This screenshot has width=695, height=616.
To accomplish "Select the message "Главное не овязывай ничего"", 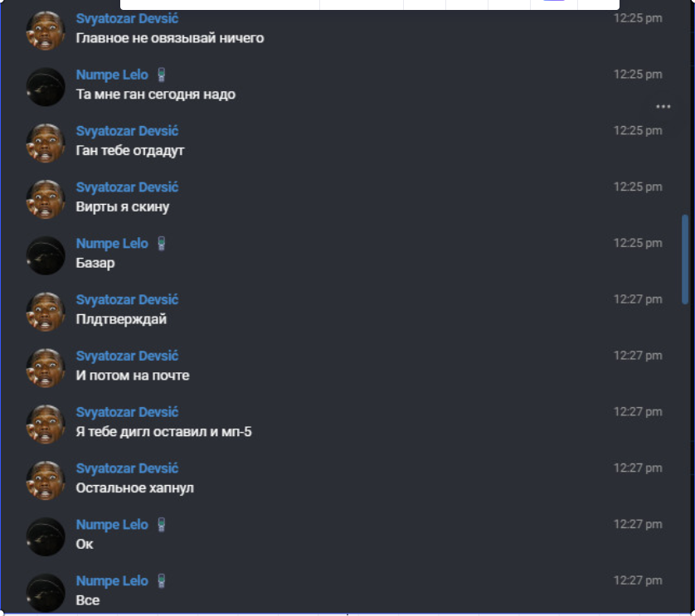I will (x=170, y=38).
